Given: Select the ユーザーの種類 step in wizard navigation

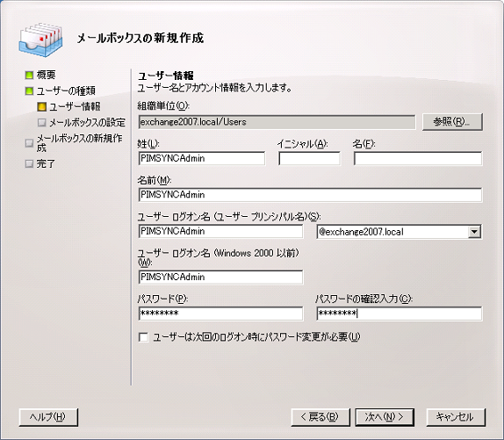Looking at the screenshot, I should [x=66, y=91].
